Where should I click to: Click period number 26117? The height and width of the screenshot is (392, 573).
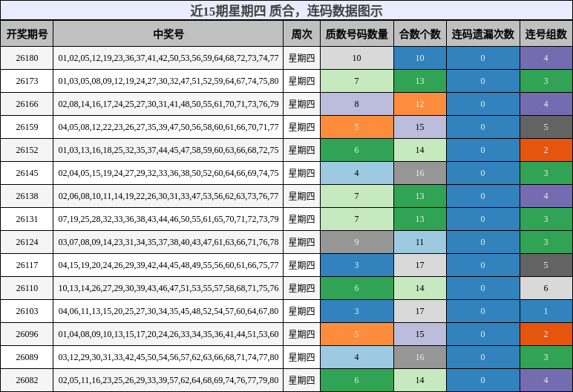click(27, 265)
